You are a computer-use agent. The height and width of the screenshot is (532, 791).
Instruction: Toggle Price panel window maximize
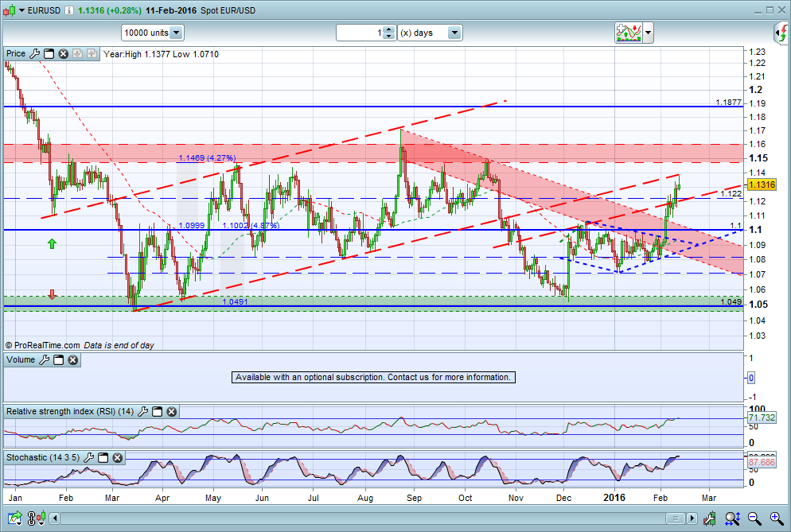tap(48, 54)
